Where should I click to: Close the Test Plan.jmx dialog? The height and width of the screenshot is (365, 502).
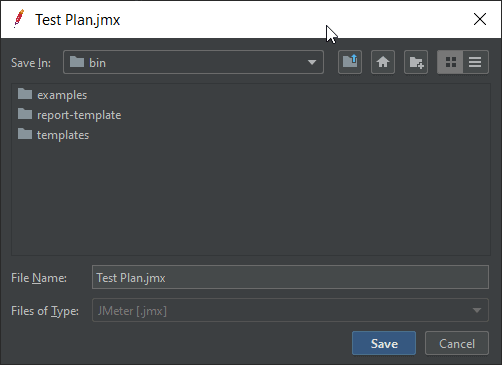point(480,19)
